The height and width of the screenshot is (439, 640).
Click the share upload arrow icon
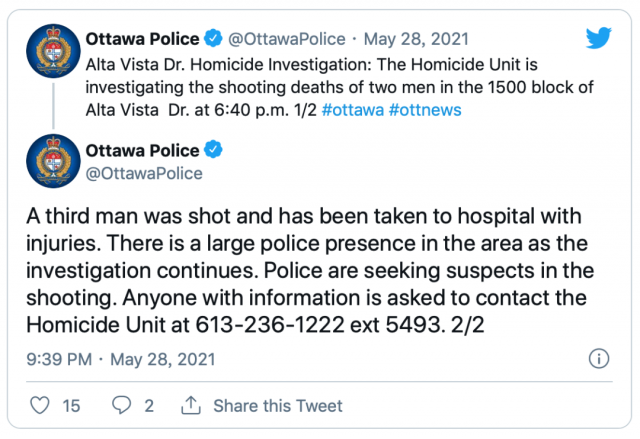pos(191,405)
